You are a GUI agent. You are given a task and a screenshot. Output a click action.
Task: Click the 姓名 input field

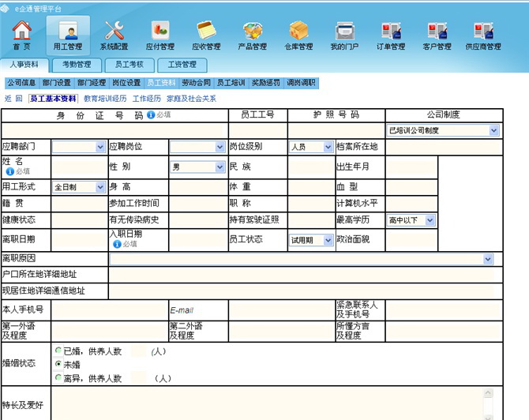pos(80,167)
